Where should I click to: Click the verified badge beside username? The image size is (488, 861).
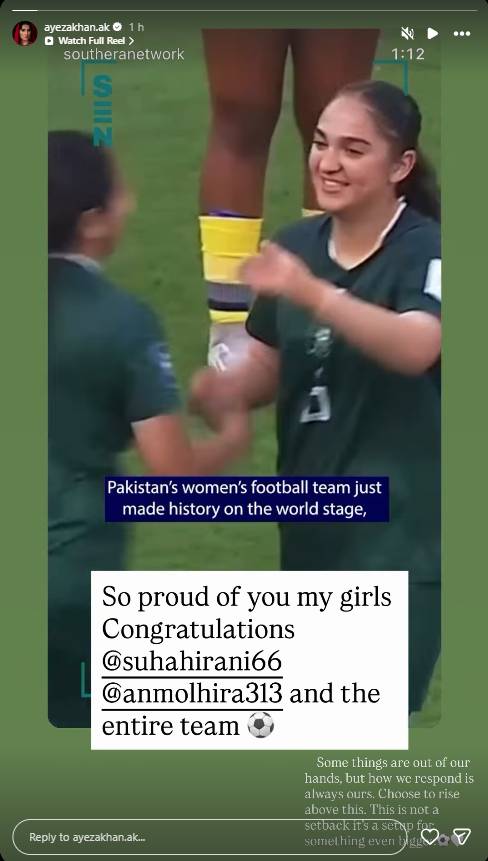117,26
